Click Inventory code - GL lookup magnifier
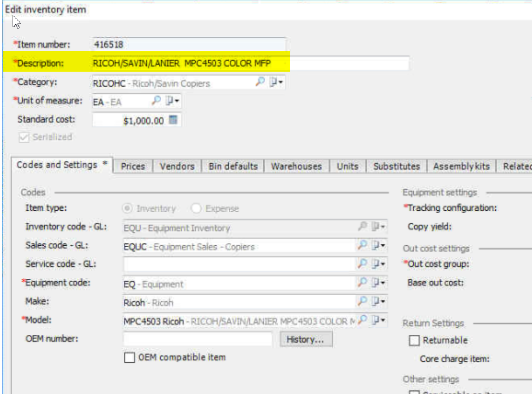 pos(363,226)
